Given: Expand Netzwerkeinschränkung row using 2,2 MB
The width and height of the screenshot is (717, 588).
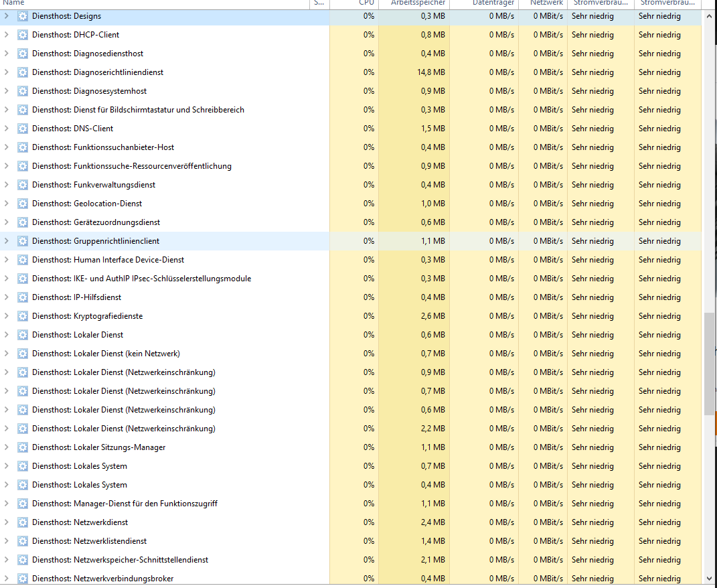Looking at the screenshot, I should pos(7,429).
